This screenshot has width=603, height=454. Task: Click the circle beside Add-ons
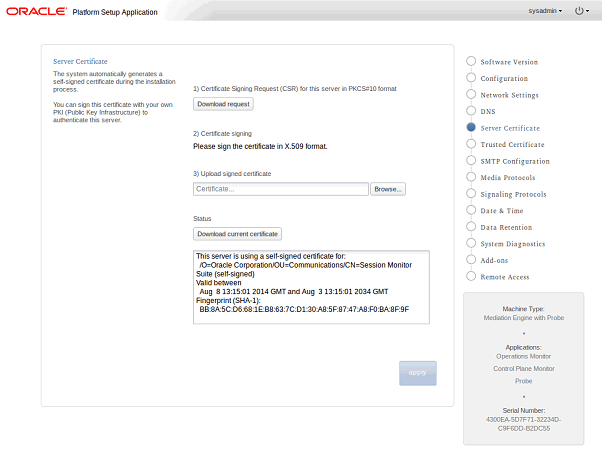[471, 259]
